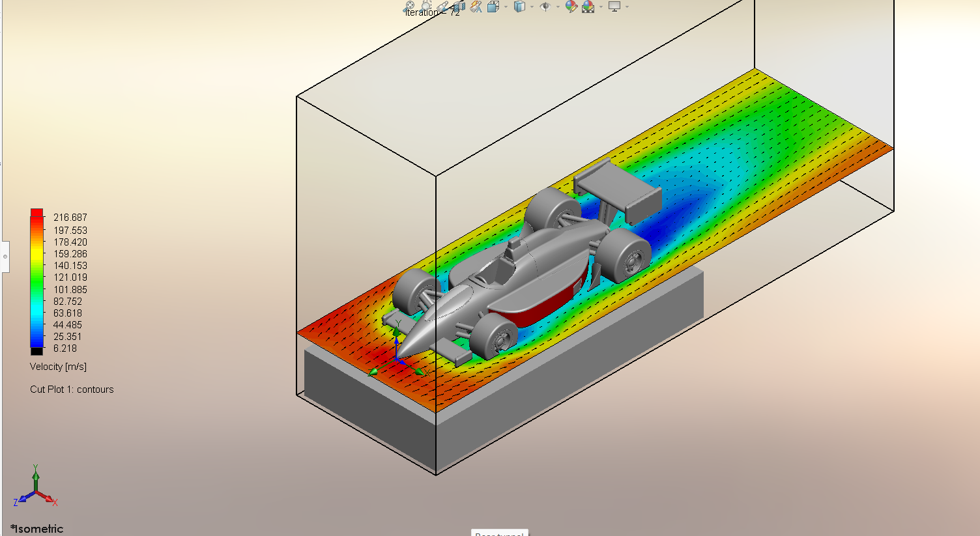Screen dimensions: 980x536
Task: Click the Display Style icon
Action: pos(519,7)
